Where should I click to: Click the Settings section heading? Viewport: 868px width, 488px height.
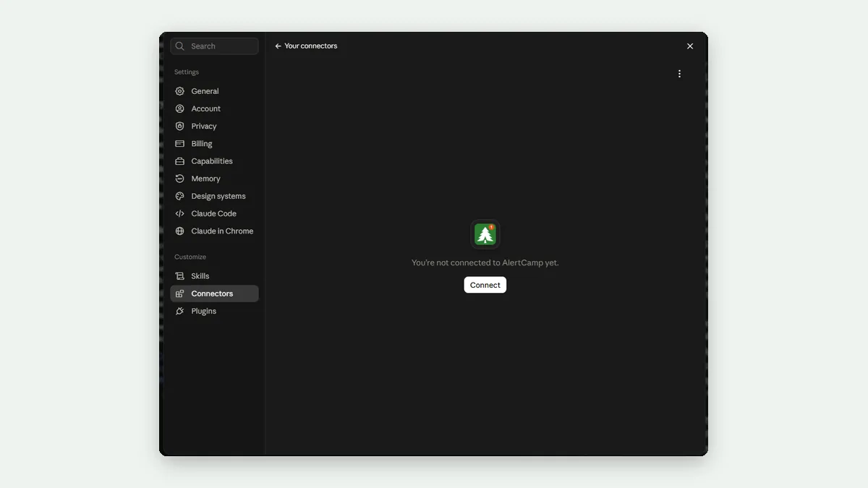pos(187,72)
